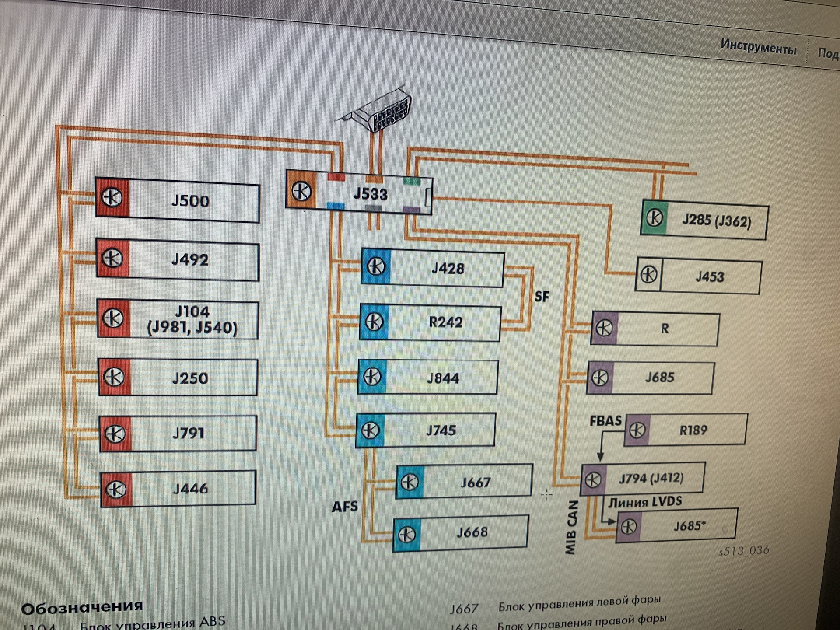
Task: Click the K-line symbol in J745 box
Action: point(371,430)
